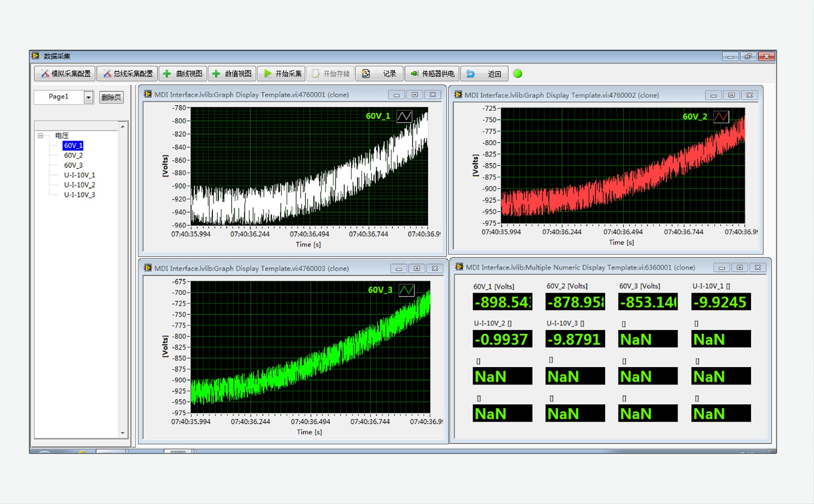Image resolution: width=814 pixels, height=504 pixels.
Task: Select 60V_2 in the channel tree
Action: 73,155
